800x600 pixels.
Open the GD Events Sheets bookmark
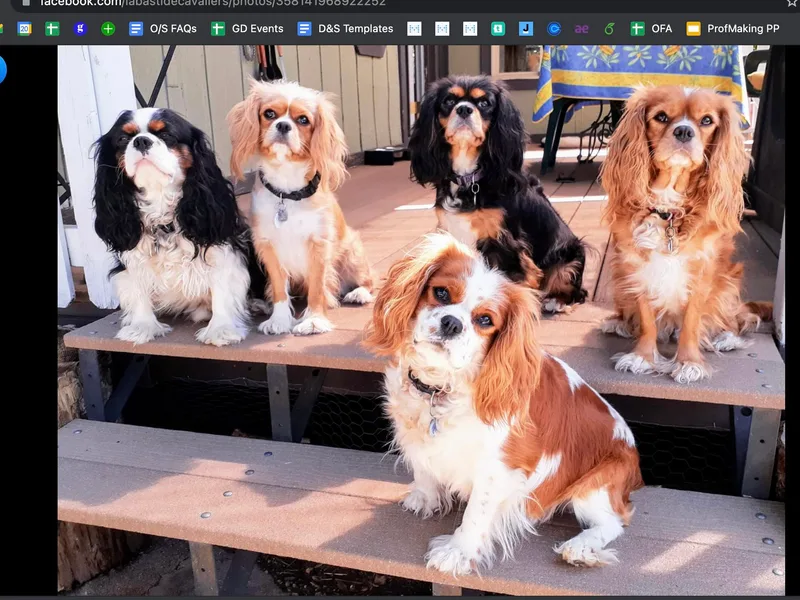pyautogui.click(x=247, y=29)
